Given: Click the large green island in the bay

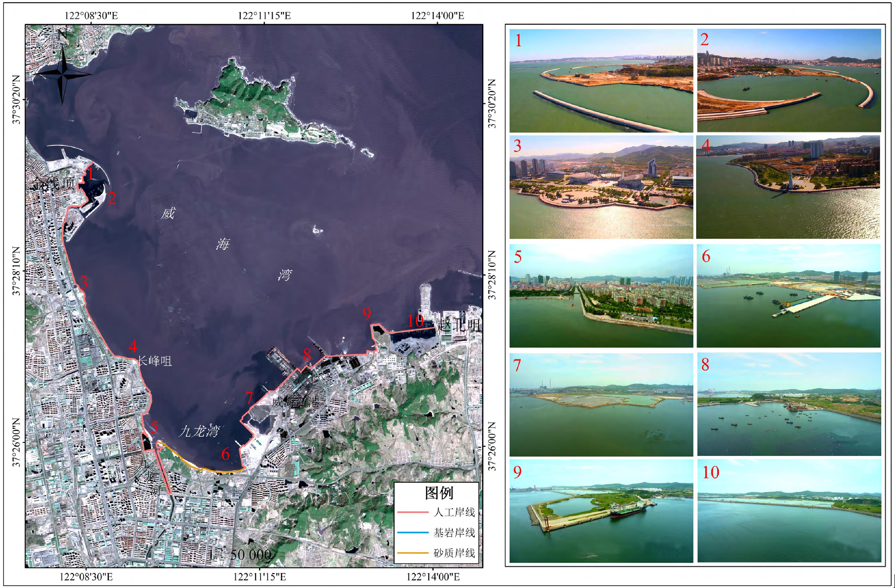Looking at the screenshot, I should [x=260, y=105].
